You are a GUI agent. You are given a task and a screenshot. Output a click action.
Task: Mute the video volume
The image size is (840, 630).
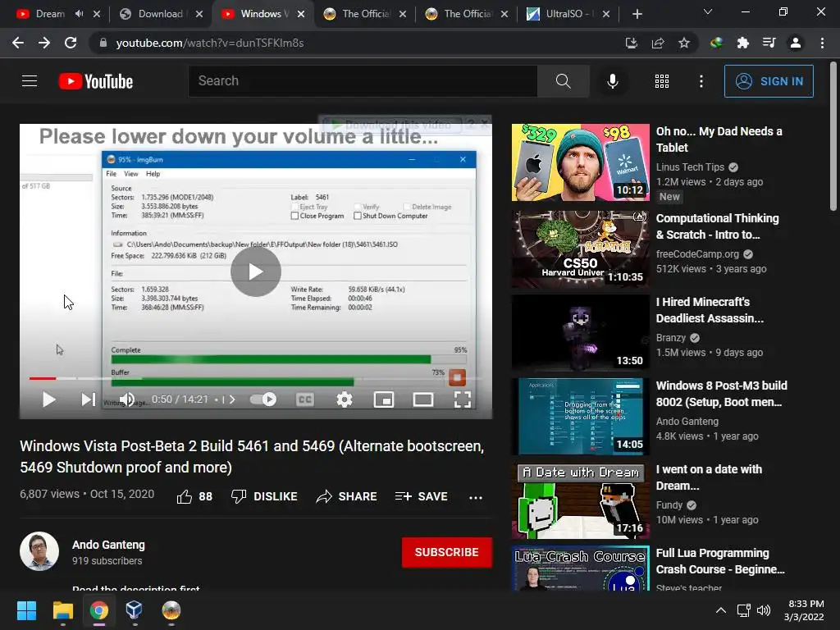pyautogui.click(x=127, y=399)
